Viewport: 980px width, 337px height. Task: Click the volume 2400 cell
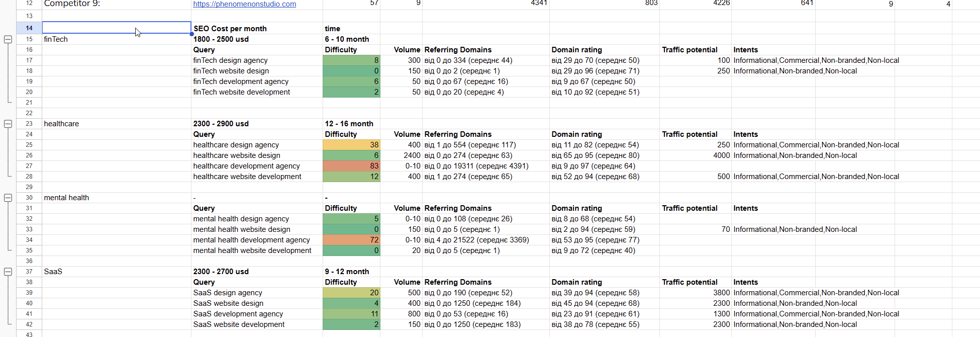point(401,155)
